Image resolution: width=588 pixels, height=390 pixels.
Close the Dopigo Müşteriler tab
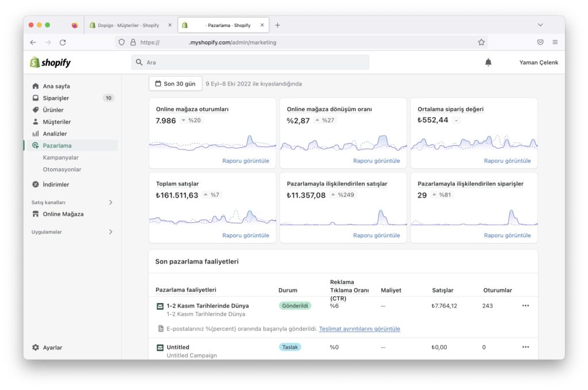click(x=170, y=25)
